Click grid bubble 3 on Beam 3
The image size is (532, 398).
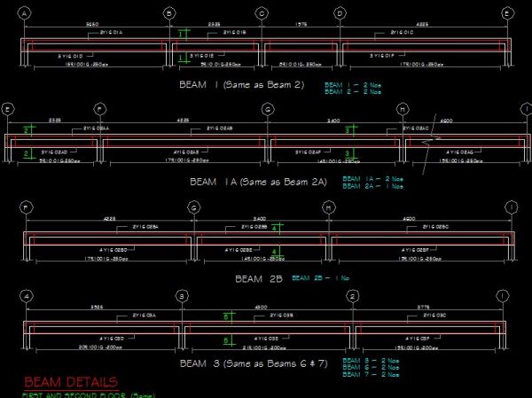pos(182,296)
